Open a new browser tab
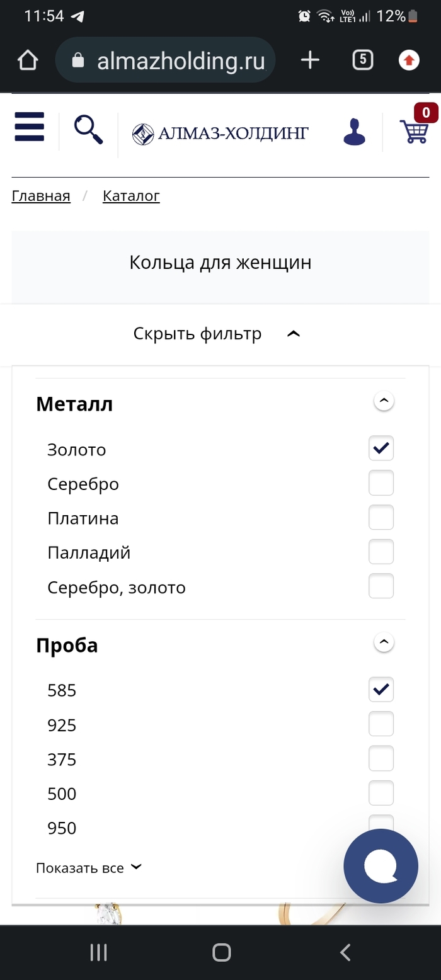This screenshot has height=980, width=441. (x=310, y=60)
